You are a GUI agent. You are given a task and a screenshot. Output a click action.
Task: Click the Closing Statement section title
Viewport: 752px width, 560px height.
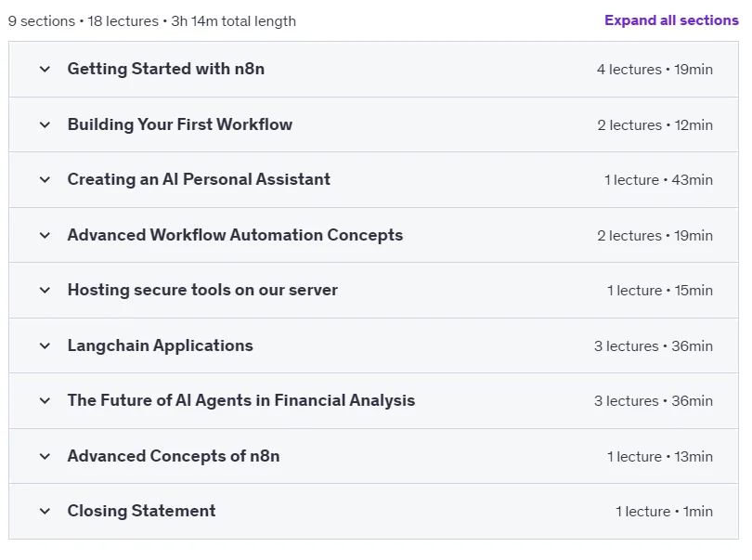141,511
